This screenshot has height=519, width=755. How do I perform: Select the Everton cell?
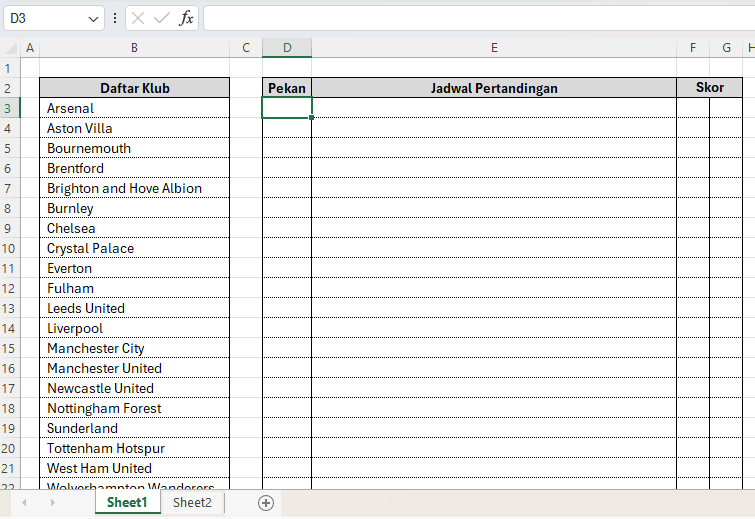(134, 268)
